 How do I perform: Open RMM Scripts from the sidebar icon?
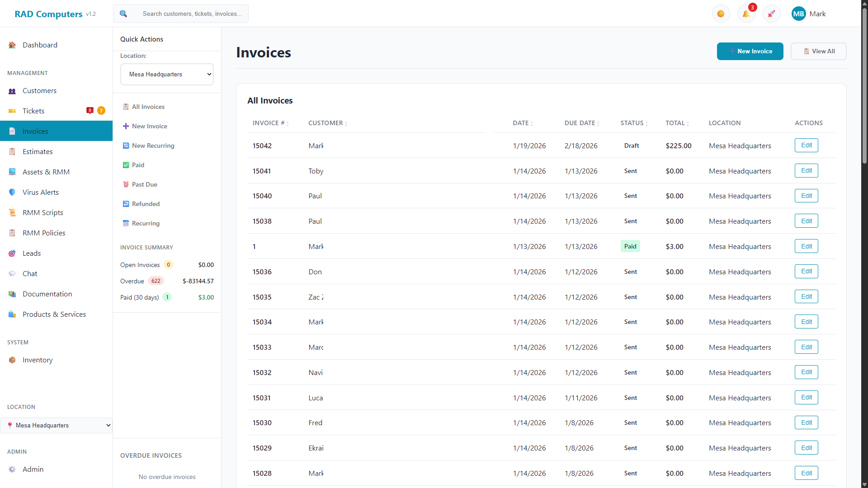[x=12, y=212]
